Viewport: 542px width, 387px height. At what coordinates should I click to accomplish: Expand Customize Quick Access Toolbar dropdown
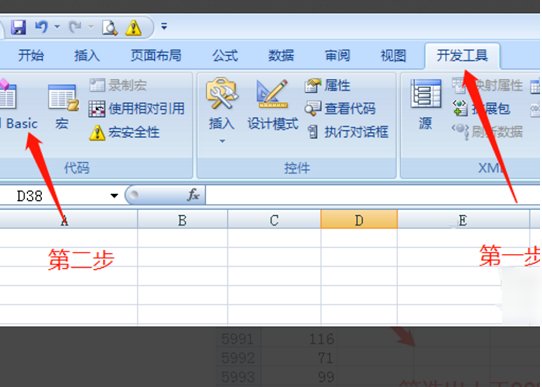(164, 26)
